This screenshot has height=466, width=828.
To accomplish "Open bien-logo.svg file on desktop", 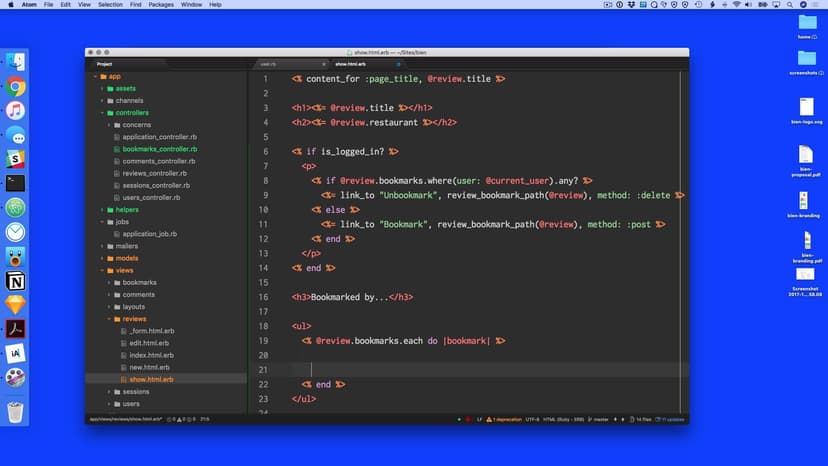I will point(806,107).
